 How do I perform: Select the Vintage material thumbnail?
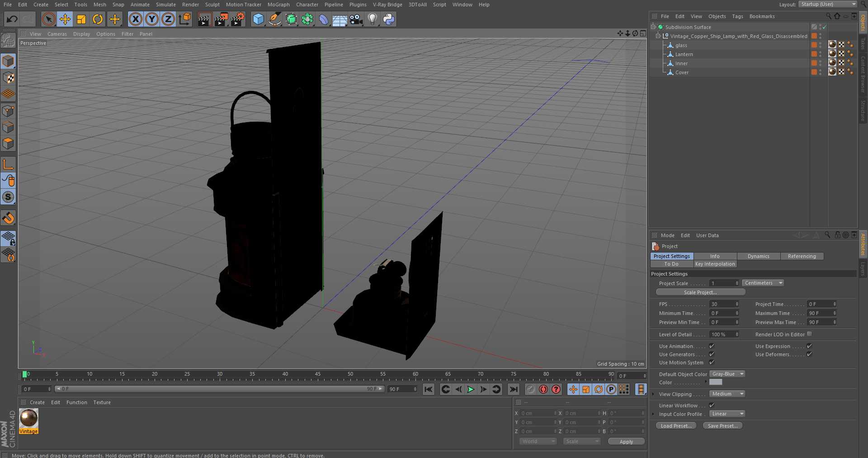pos(28,418)
